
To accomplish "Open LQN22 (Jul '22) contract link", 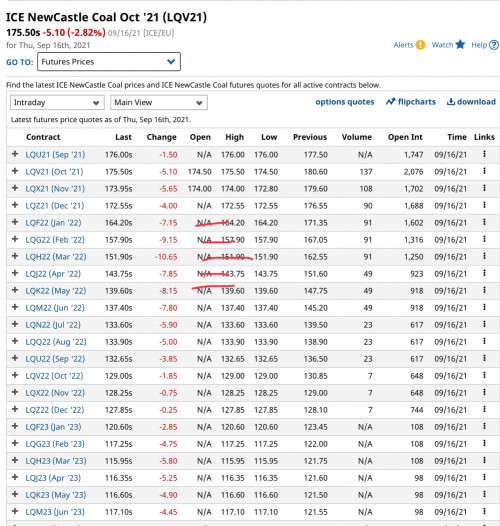I will (x=53, y=325).
